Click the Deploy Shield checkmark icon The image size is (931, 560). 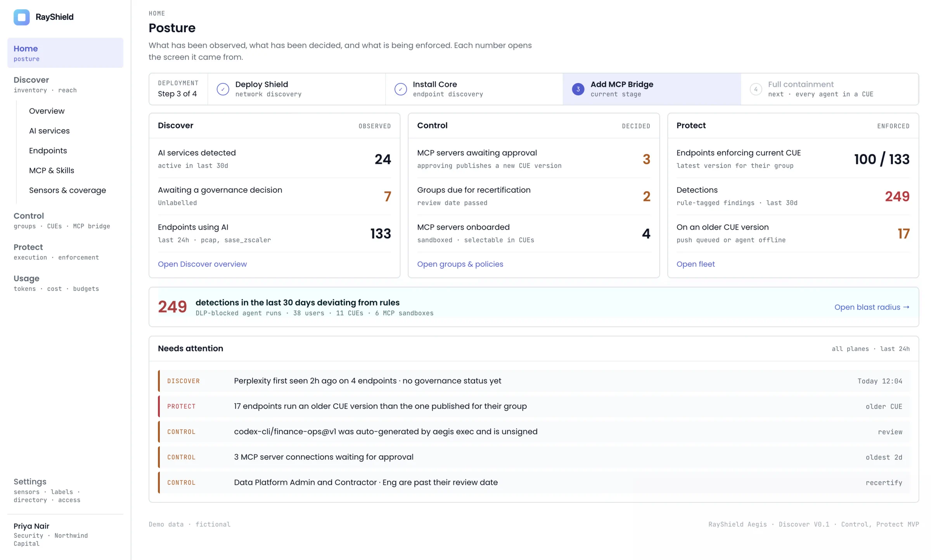[223, 89]
